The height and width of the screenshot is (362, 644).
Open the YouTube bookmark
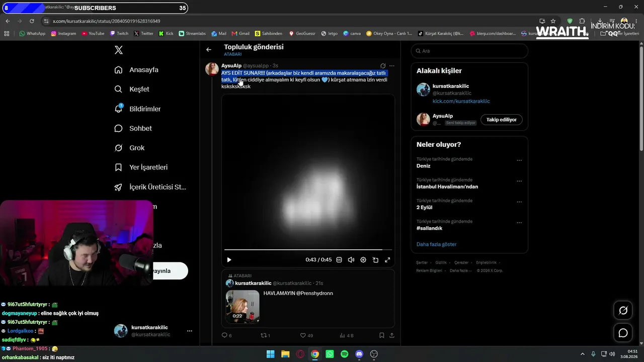93,34
